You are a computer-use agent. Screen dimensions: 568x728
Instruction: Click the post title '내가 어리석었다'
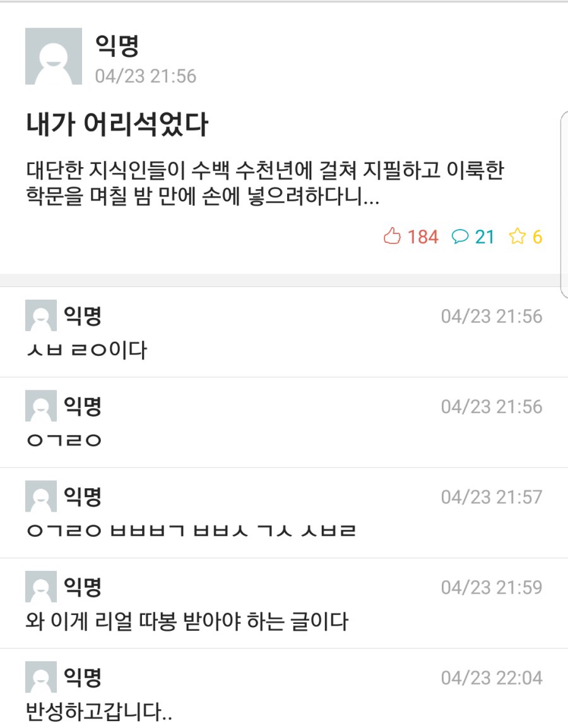(117, 126)
